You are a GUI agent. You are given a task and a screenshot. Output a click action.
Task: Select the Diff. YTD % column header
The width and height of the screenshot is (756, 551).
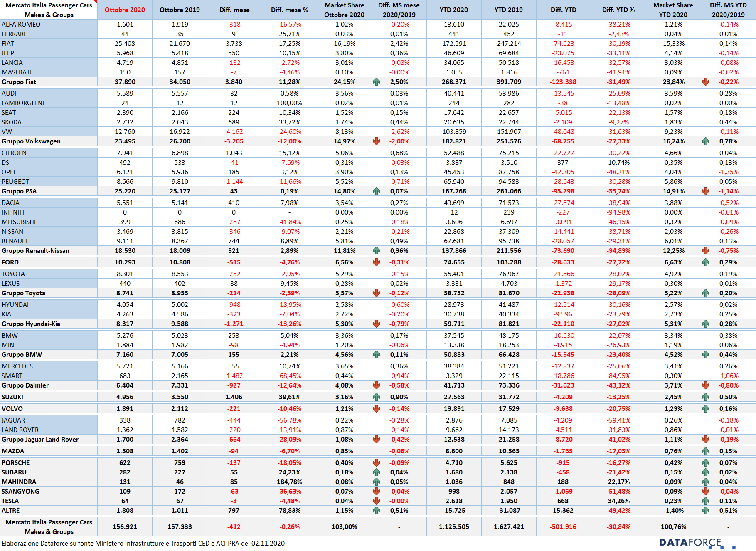point(618,10)
